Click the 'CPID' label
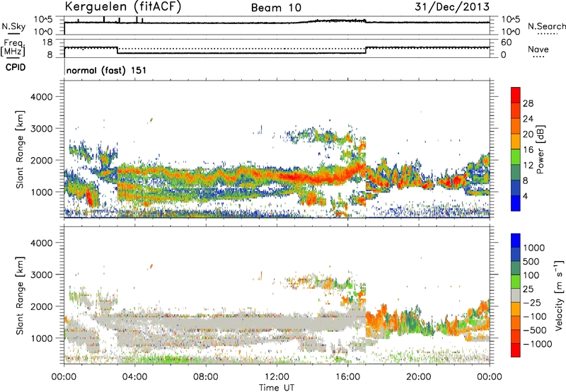The image size is (566, 392). point(16,67)
